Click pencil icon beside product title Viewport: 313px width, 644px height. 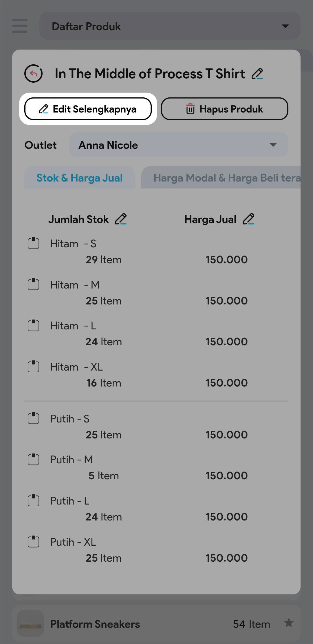point(257,74)
